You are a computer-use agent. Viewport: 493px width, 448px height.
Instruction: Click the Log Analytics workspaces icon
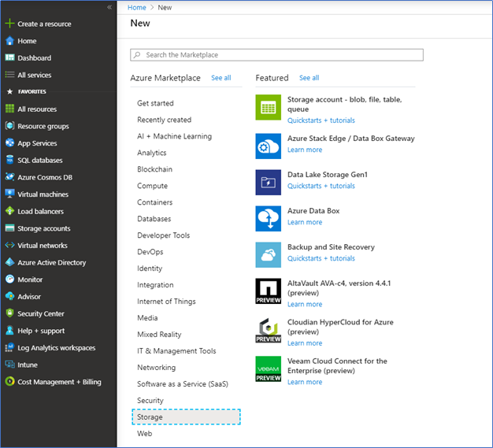point(9,347)
